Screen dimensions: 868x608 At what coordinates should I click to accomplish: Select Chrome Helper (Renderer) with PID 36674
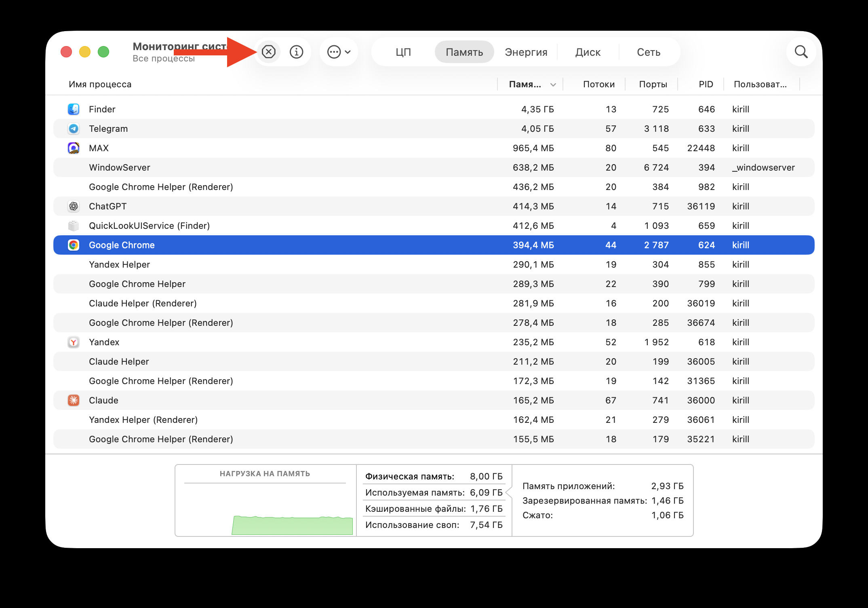[x=434, y=323]
